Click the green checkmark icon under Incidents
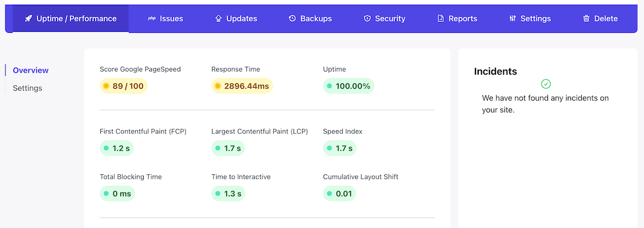This screenshot has width=644, height=228. point(546,84)
